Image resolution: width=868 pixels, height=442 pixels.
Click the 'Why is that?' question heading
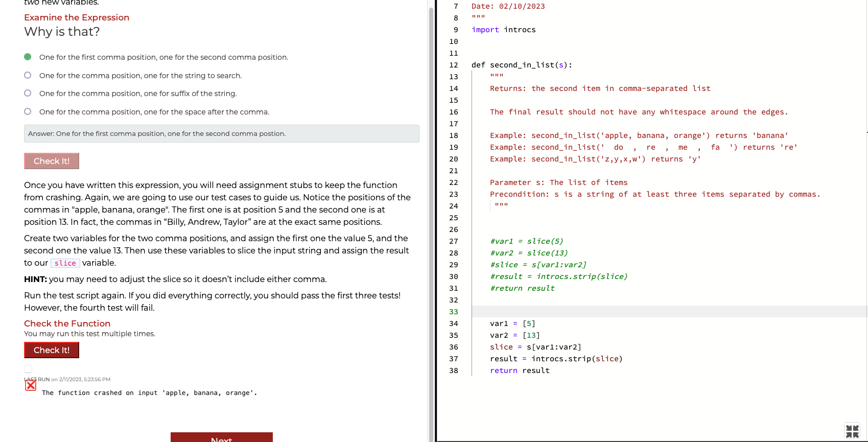tap(62, 32)
